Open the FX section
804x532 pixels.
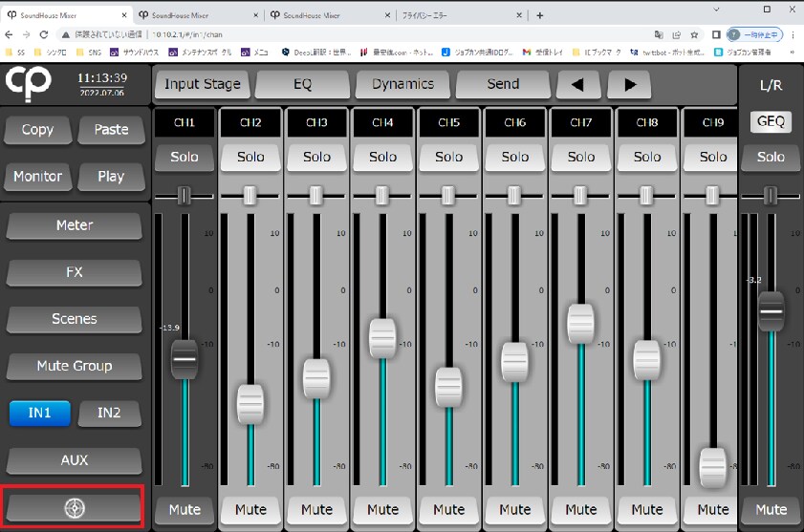click(75, 272)
